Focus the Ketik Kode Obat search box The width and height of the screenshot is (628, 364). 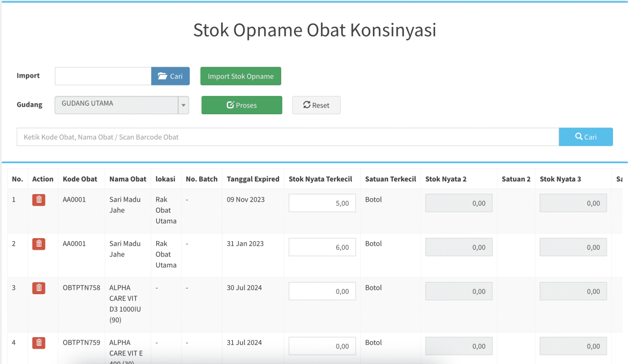click(x=288, y=136)
